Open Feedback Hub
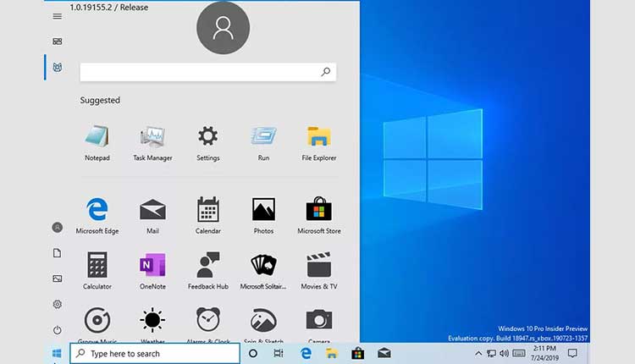This screenshot has height=364, width=635. (x=207, y=271)
